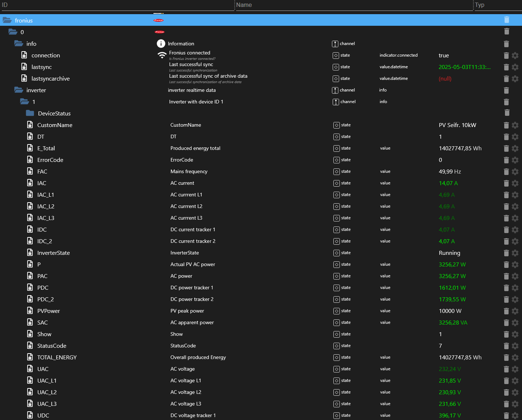Delete the fronius root folder via trash icon
Image resolution: width=522 pixels, height=420 pixels.
(x=507, y=20)
